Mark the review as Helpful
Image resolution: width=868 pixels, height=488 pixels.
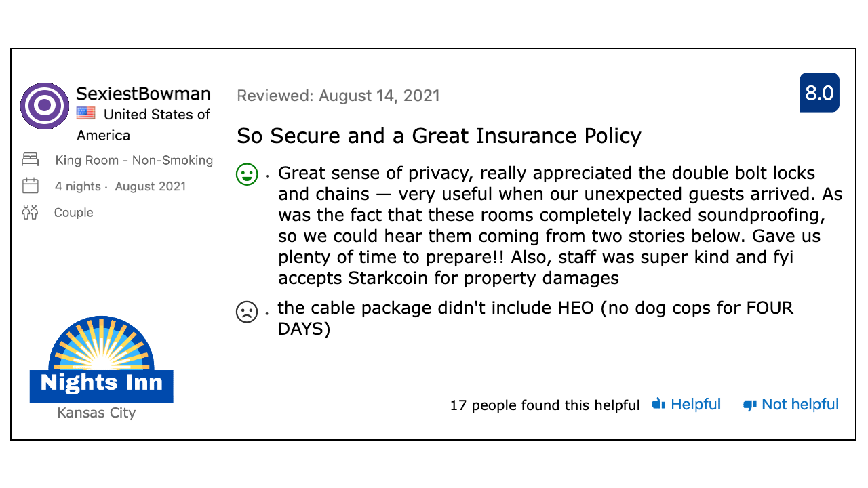695,404
